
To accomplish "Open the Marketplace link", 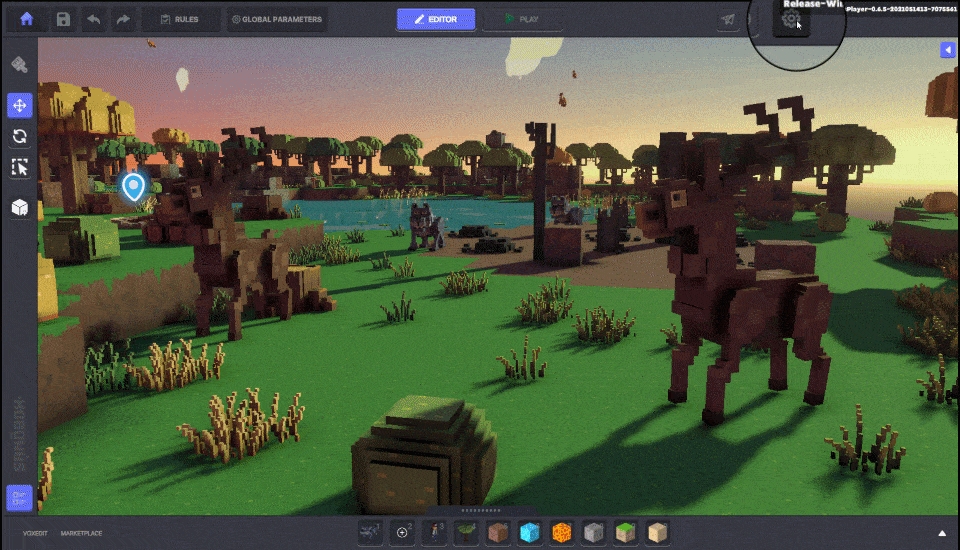I will [x=81, y=533].
